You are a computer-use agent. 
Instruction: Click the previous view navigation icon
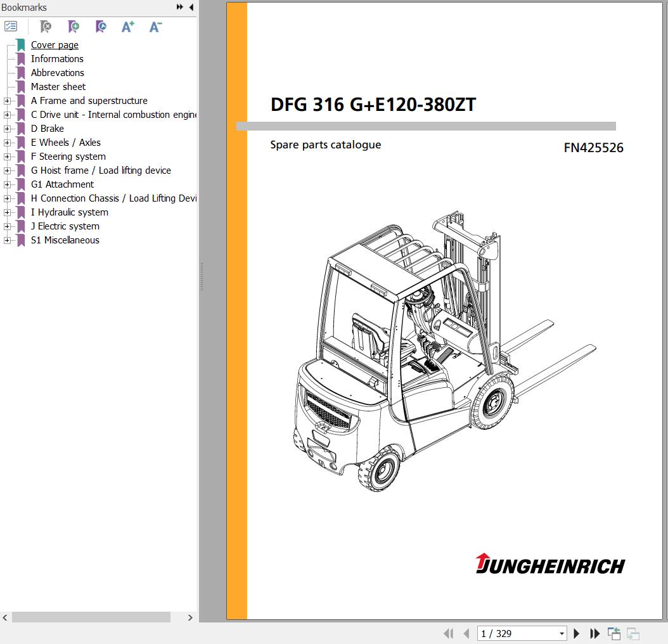tap(614, 633)
